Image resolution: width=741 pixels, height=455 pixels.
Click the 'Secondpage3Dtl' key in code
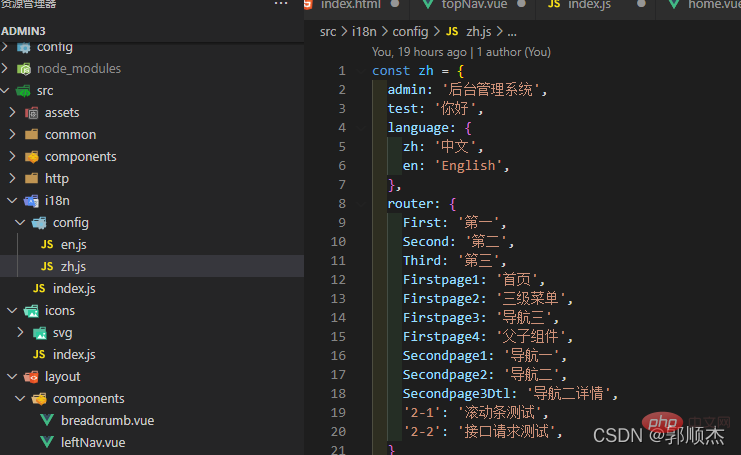(457, 394)
